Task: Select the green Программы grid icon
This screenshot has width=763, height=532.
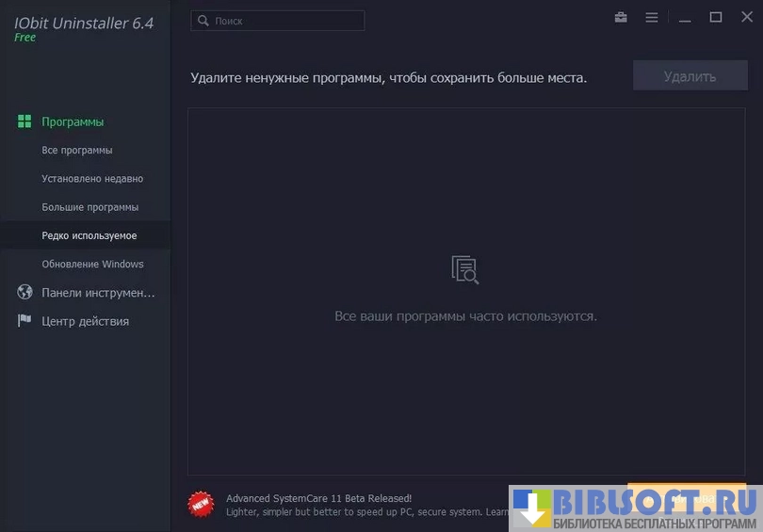Action: 24,121
